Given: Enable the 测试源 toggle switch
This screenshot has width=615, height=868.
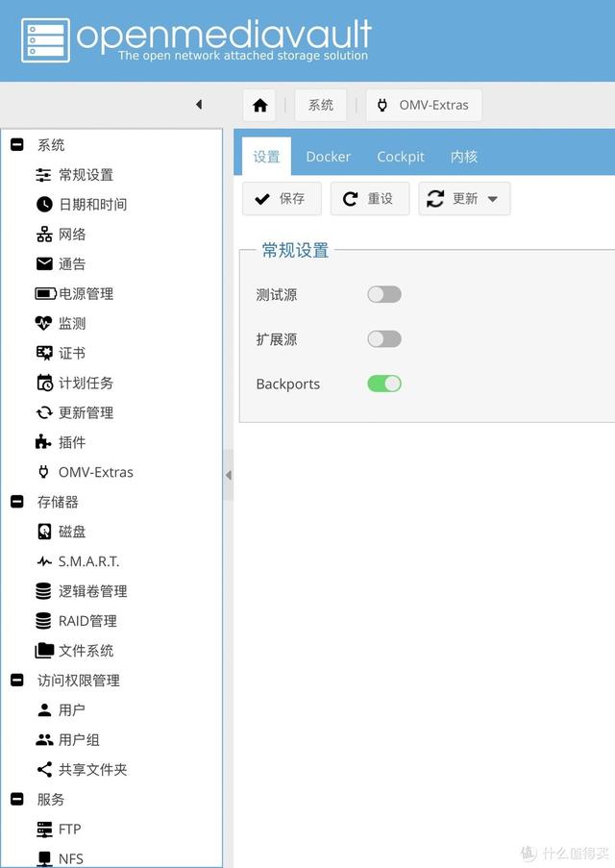Looking at the screenshot, I should (x=384, y=294).
